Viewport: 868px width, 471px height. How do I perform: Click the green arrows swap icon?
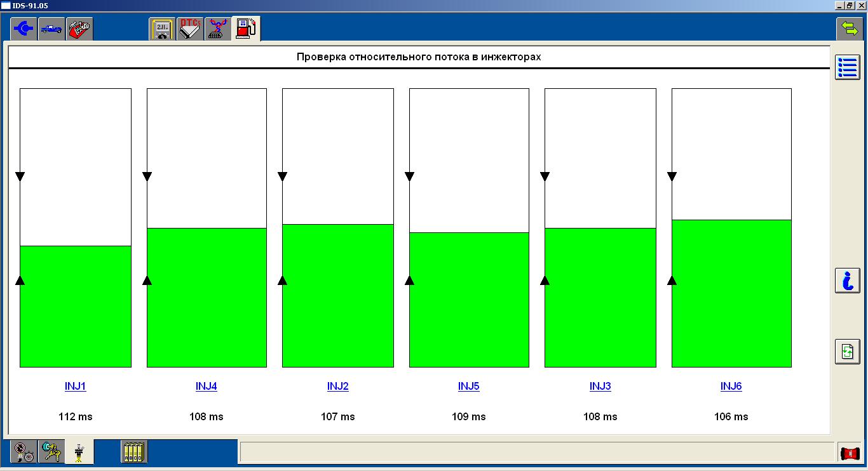[848, 29]
